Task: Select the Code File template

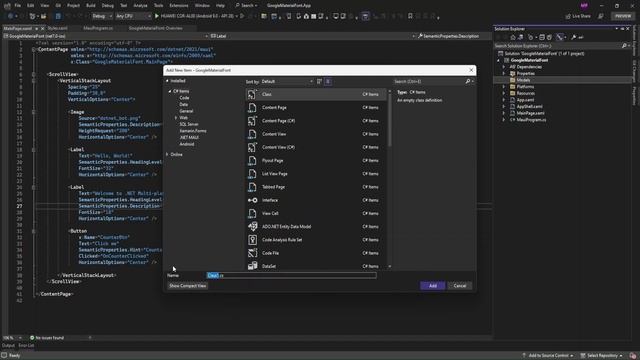Action: coord(316,253)
